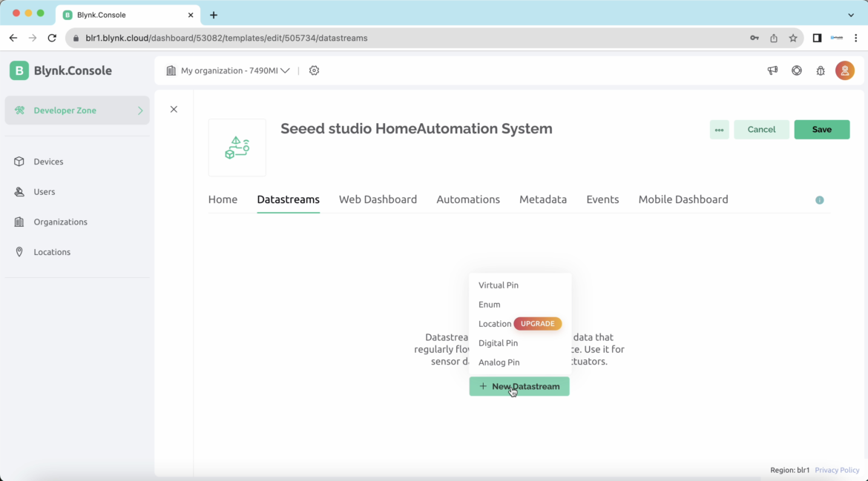Save the template changes
The height and width of the screenshot is (481, 868).
(821, 129)
